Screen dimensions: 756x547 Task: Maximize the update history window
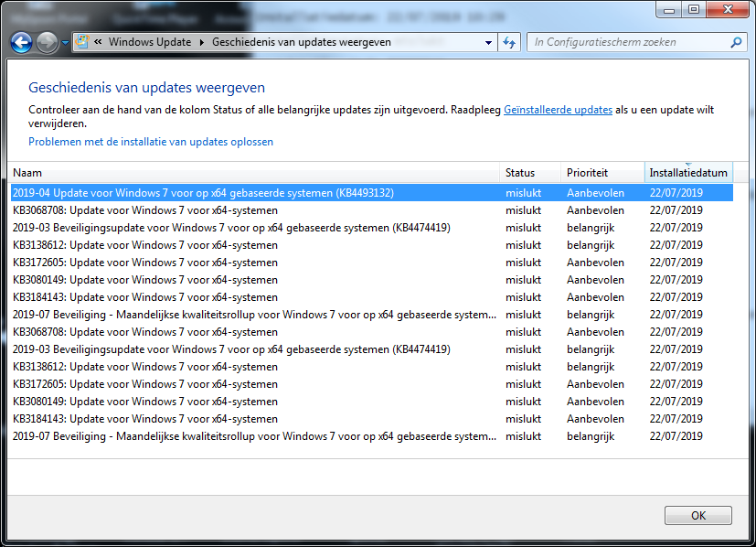[693, 10]
